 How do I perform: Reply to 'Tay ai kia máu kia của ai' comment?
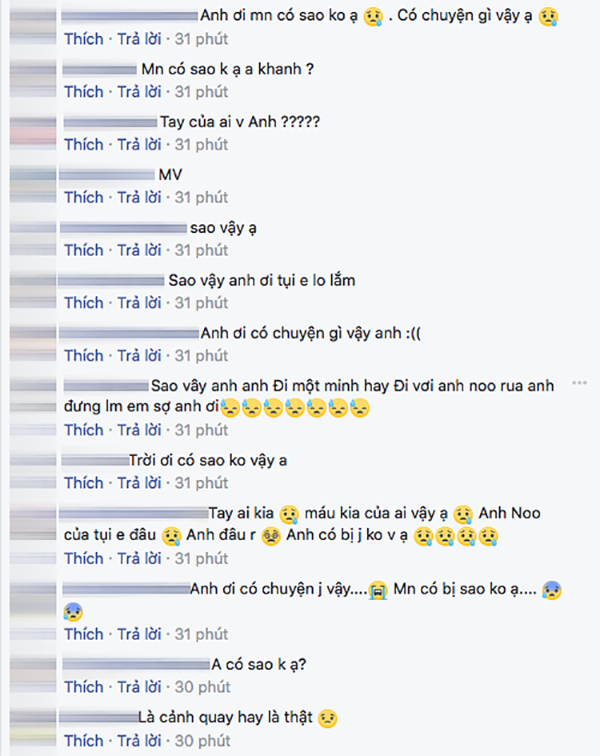point(139,558)
